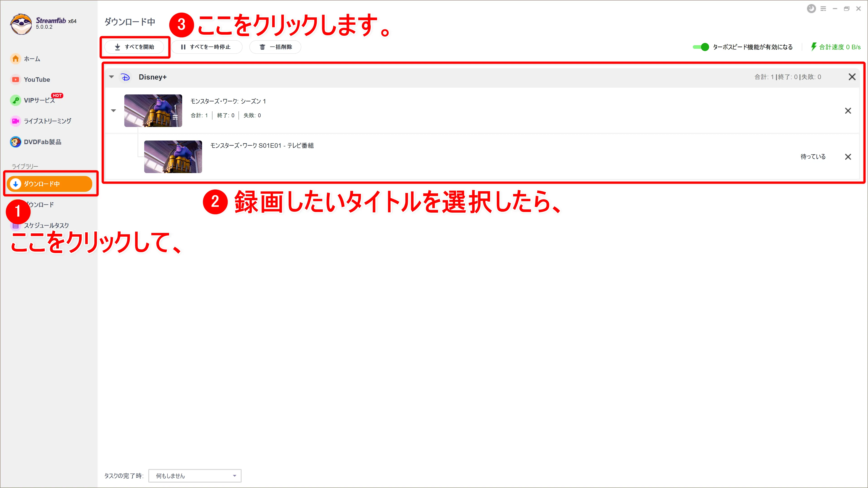The image size is (868, 488).
Task: Toggle the Turbo Speed switch
Action: [x=701, y=47]
